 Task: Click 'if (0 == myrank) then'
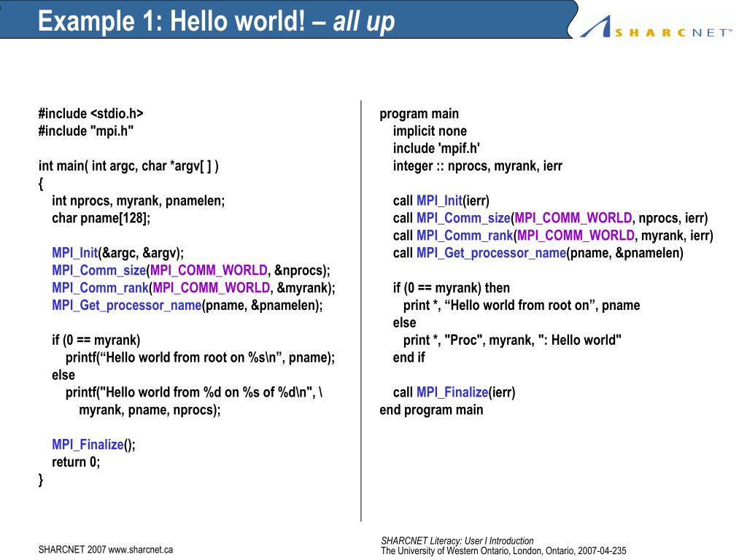coord(451,287)
